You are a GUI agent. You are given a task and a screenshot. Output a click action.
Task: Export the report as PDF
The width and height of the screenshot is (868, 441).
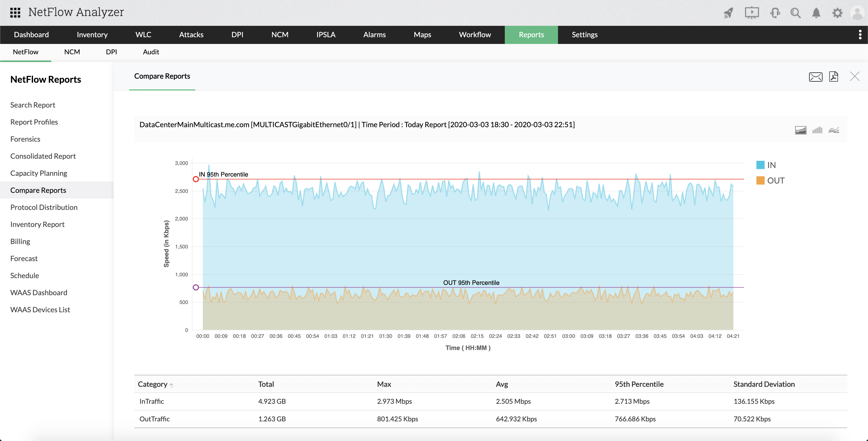(834, 77)
